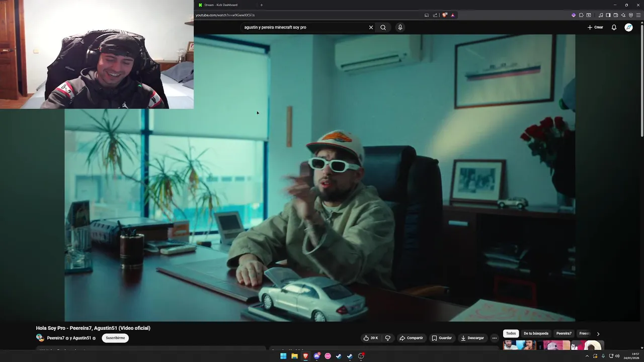
Task: Open the Windows Start button
Action: click(x=283, y=356)
